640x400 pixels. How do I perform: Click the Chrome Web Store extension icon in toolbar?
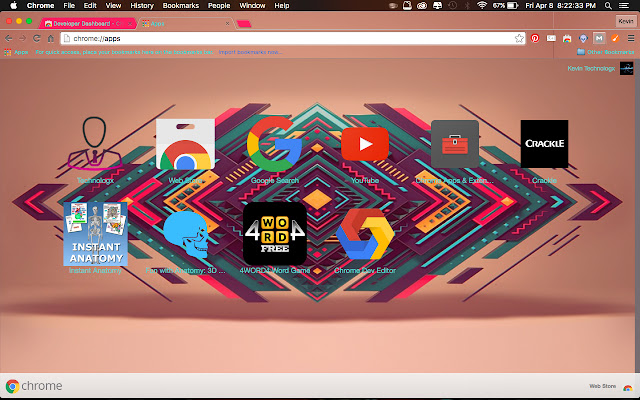[x=567, y=38]
